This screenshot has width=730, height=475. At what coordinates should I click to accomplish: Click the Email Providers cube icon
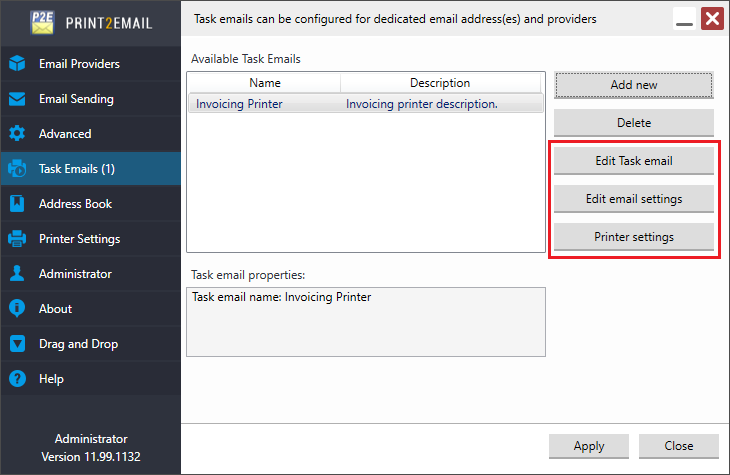(x=17, y=63)
